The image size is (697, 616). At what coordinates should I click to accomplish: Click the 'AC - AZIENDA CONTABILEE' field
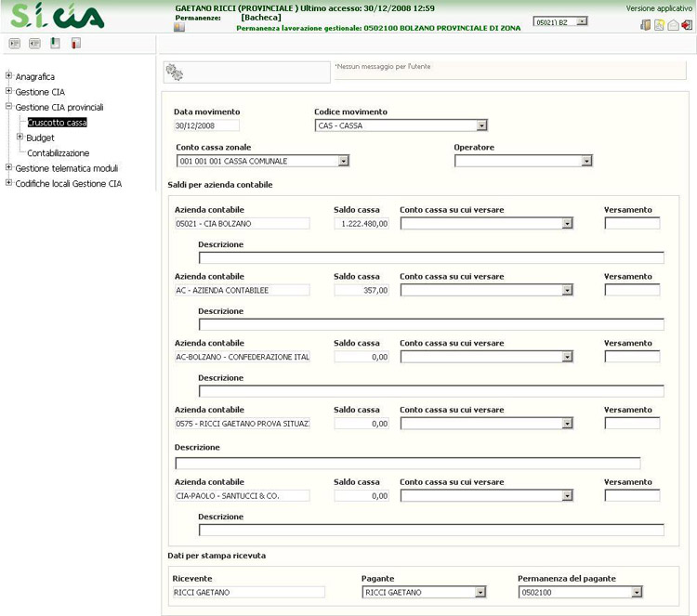243,290
